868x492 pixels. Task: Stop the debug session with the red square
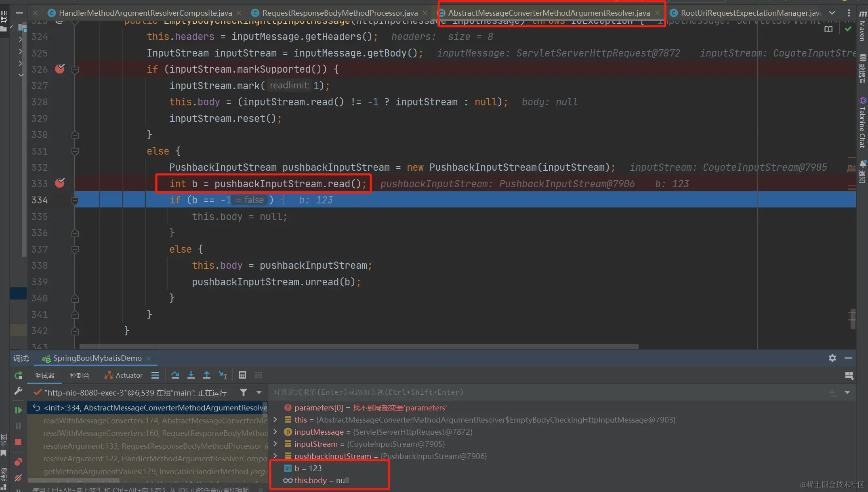click(18, 442)
